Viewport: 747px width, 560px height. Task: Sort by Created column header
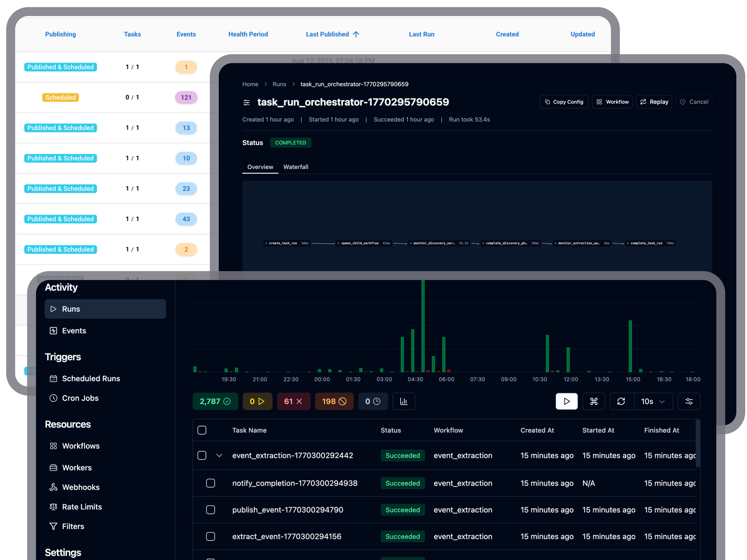[507, 34]
